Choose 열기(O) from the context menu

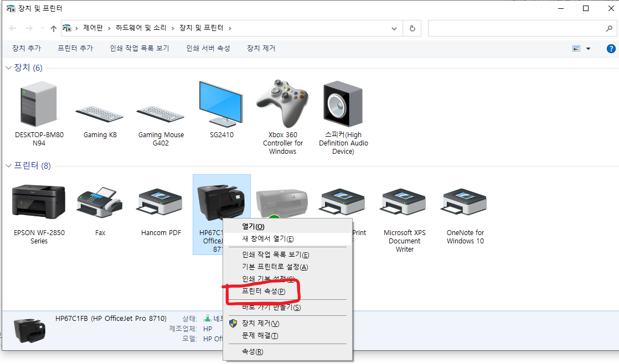coord(287,226)
